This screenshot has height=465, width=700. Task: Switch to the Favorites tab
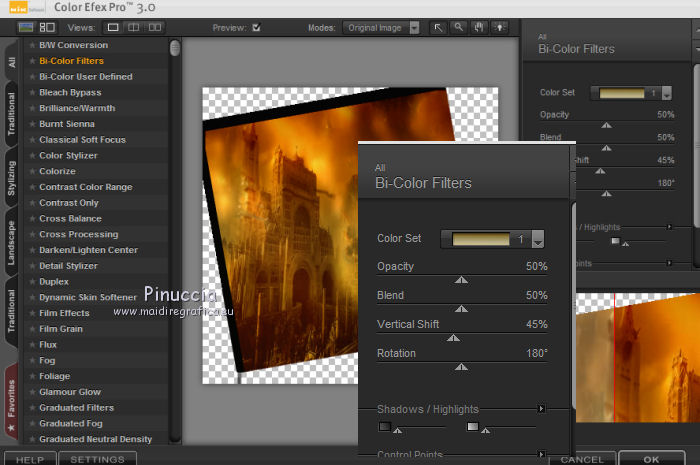11,400
